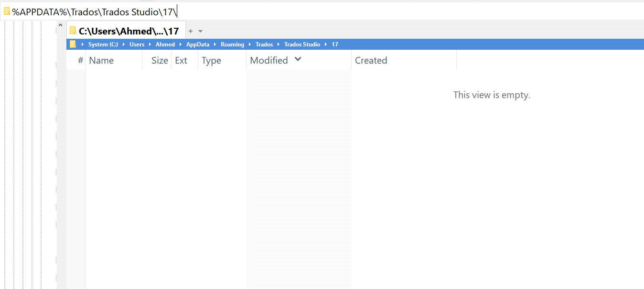This screenshot has width=644, height=289.
Task: Click the Size column header
Action: (159, 60)
